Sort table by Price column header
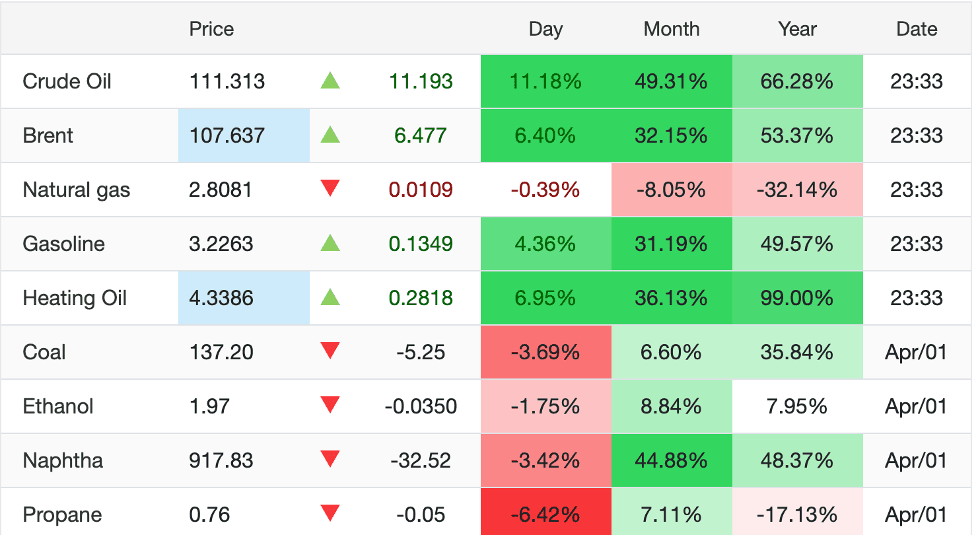Image resolution: width=980 pixels, height=535 pixels. pyautogui.click(x=211, y=29)
